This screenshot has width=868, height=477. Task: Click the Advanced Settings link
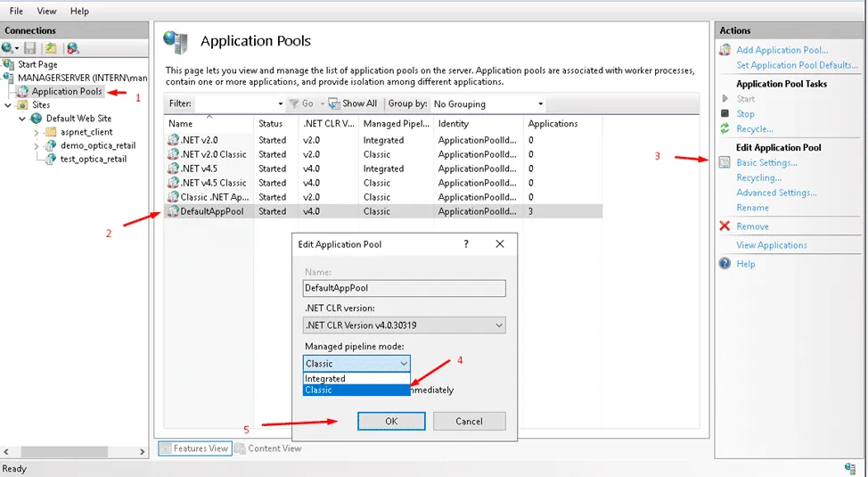click(775, 193)
